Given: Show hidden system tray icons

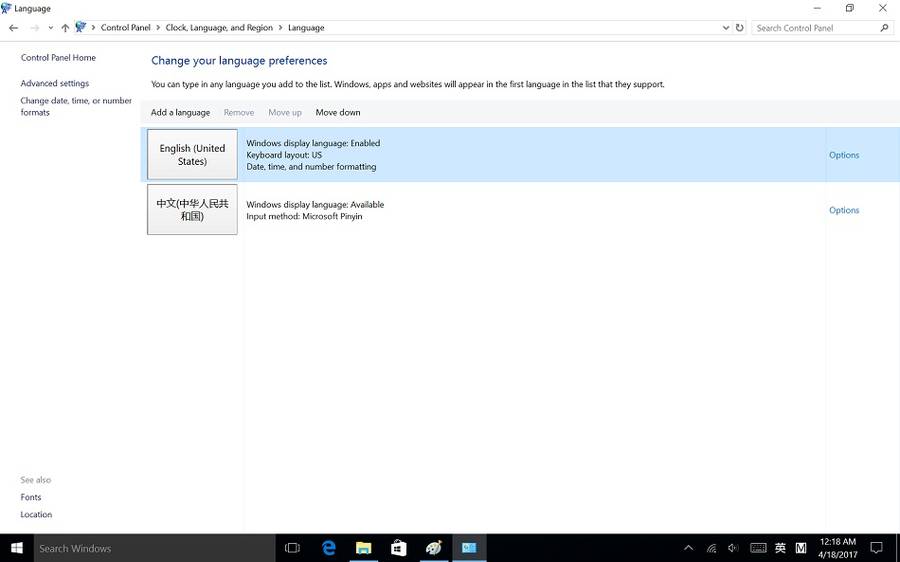Looking at the screenshot, I should [688, 548].
